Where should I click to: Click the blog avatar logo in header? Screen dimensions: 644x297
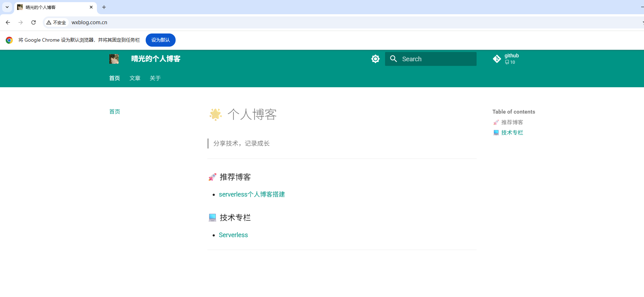pos(114,59)
